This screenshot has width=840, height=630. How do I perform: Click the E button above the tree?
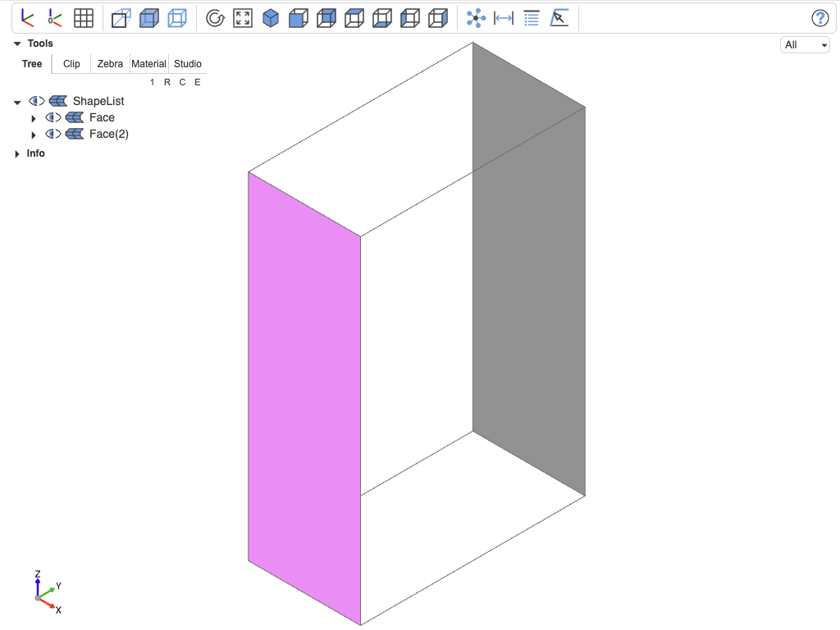tap(198, 82)
